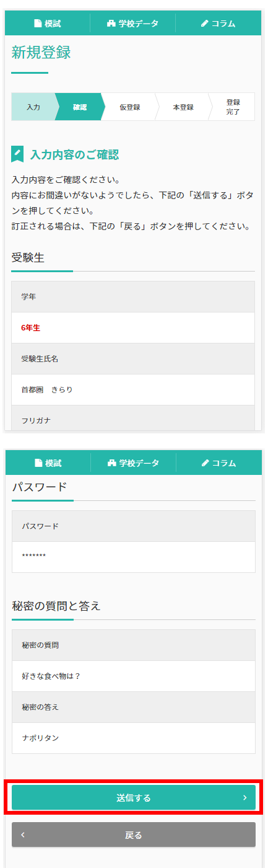This screenshot has height=868, width=268.
Task: Click 学校データ building icon above パスワード heading
Action: coord(112,463)
